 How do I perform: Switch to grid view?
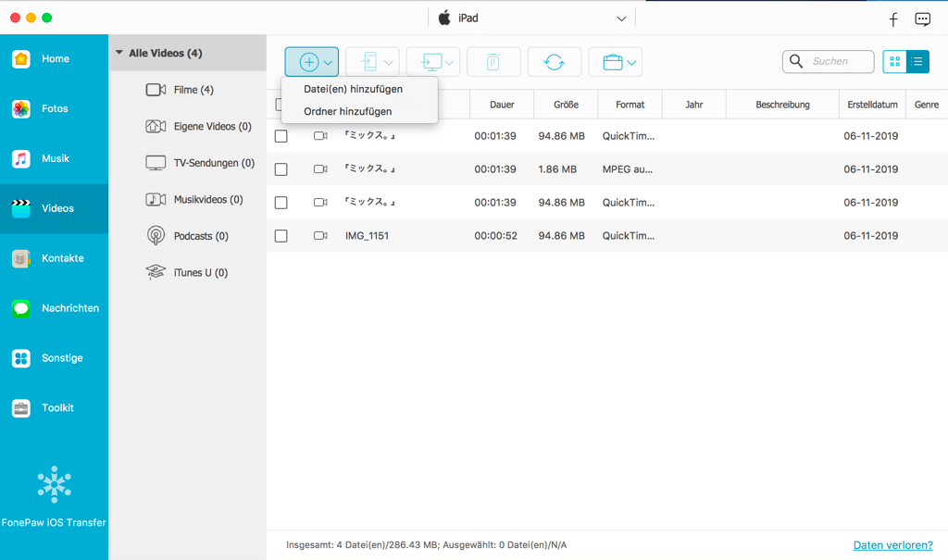pyautogui.click(x=895, y=61)
